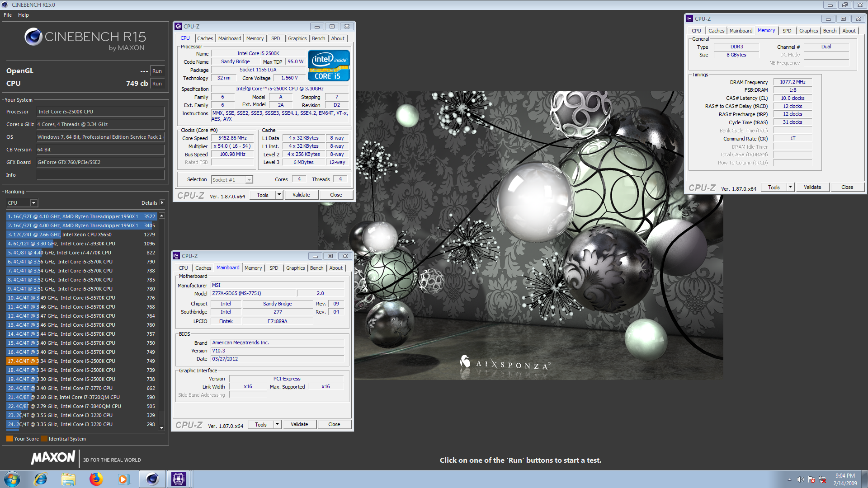Open Windows Explorer folder on taskbar
Viewport: 868px width, 488px height.
tap(68, 479)
